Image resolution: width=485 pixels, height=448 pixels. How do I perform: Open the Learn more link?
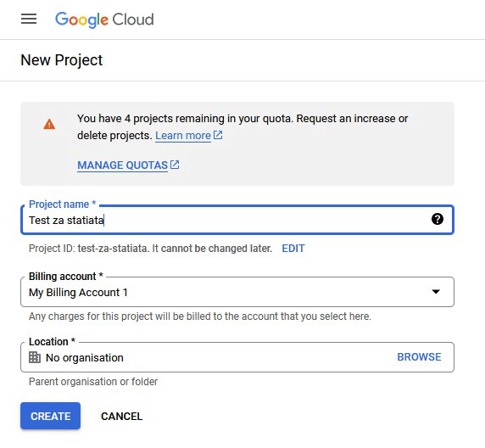(183, 136)
